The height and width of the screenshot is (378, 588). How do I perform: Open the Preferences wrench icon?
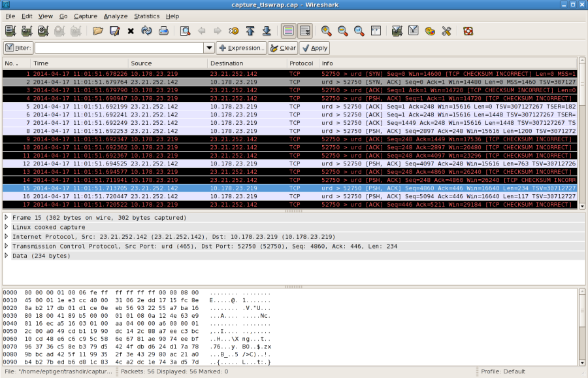pos(446,30)
